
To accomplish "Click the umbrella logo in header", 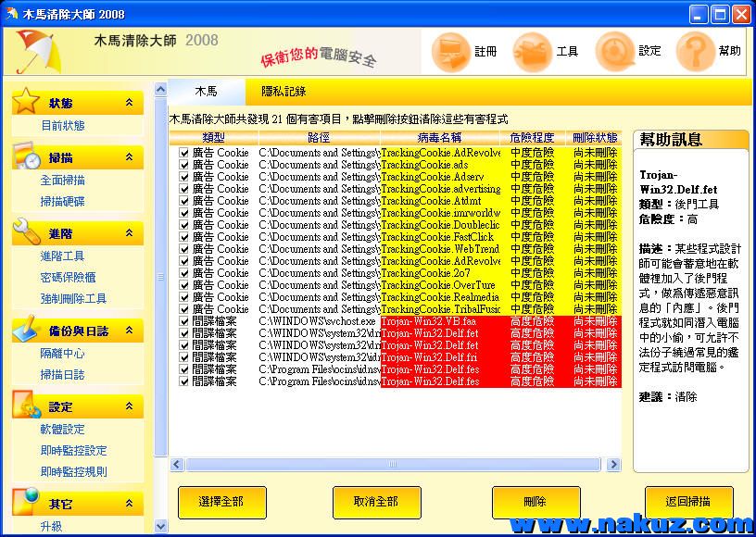I will [x=38, y=52].
